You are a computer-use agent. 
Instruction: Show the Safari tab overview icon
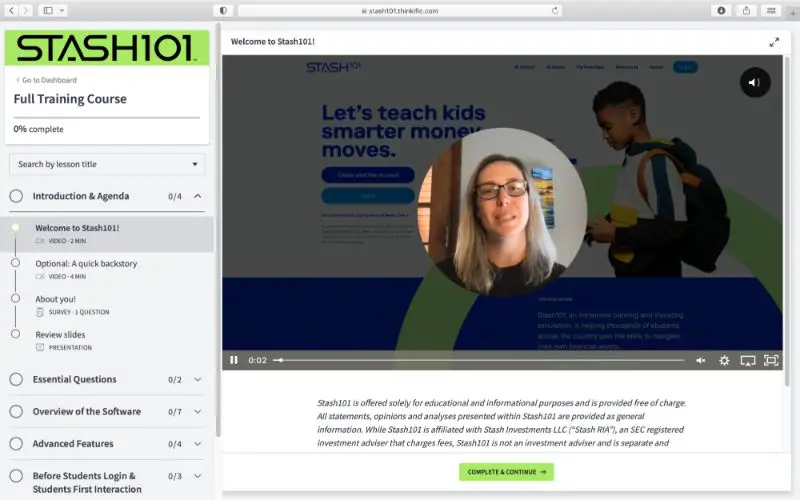coord(771,10)
